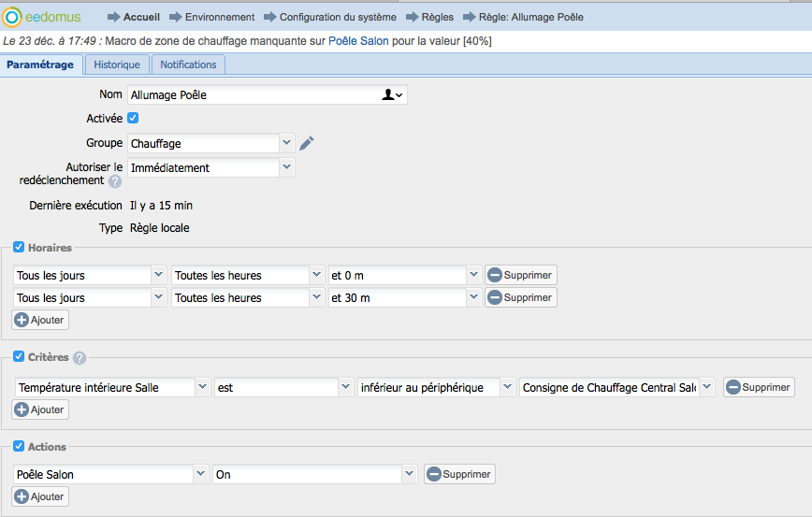The width and height of the screenshot is (812, 517).
Task: Click the help icon next to Critères
Action: pos(80,357)
